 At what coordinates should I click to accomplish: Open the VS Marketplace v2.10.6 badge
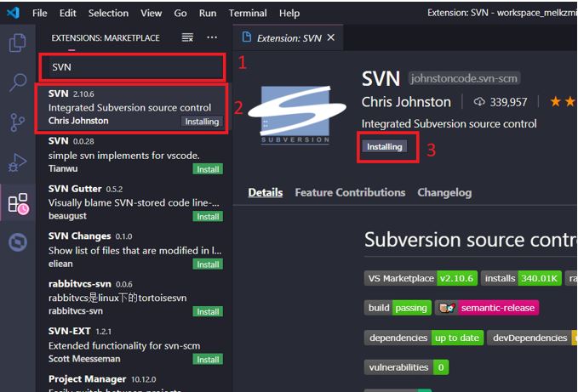point(421,278)
